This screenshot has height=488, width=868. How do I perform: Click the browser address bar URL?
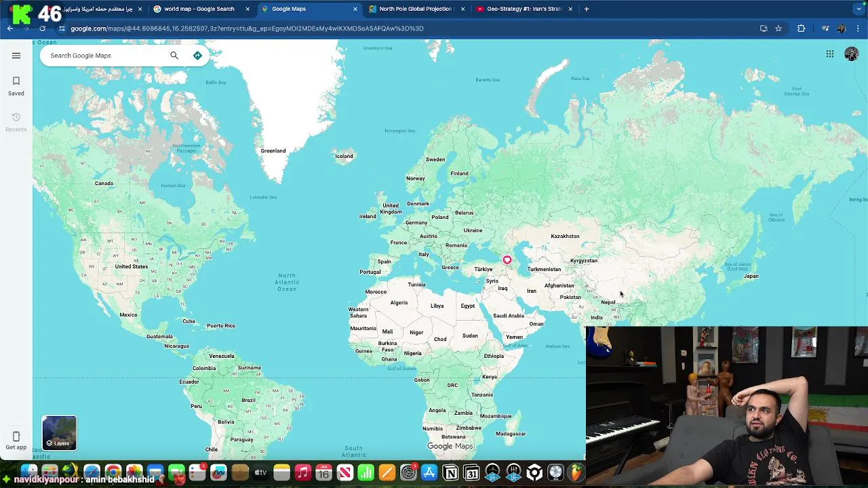pyautogui.click(x=247, y=28)
